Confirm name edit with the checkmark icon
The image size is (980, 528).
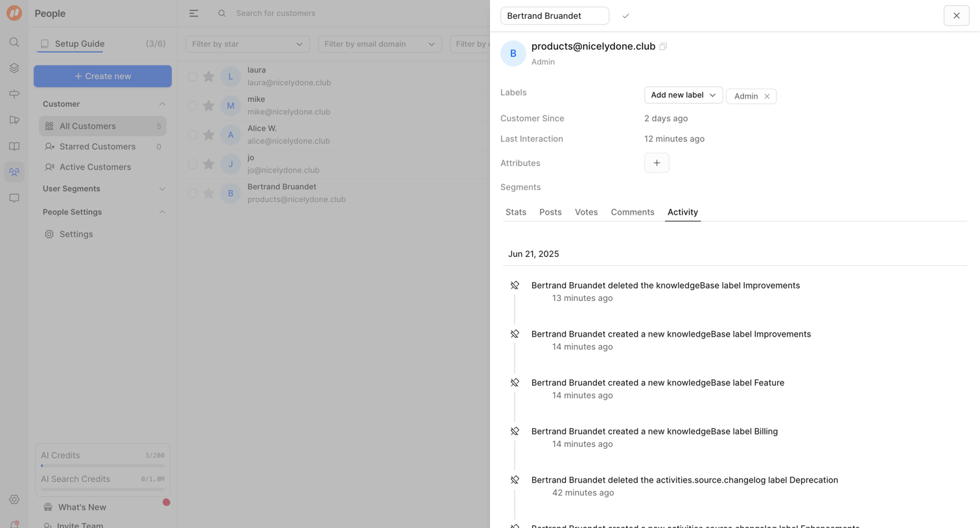(625, 16)
